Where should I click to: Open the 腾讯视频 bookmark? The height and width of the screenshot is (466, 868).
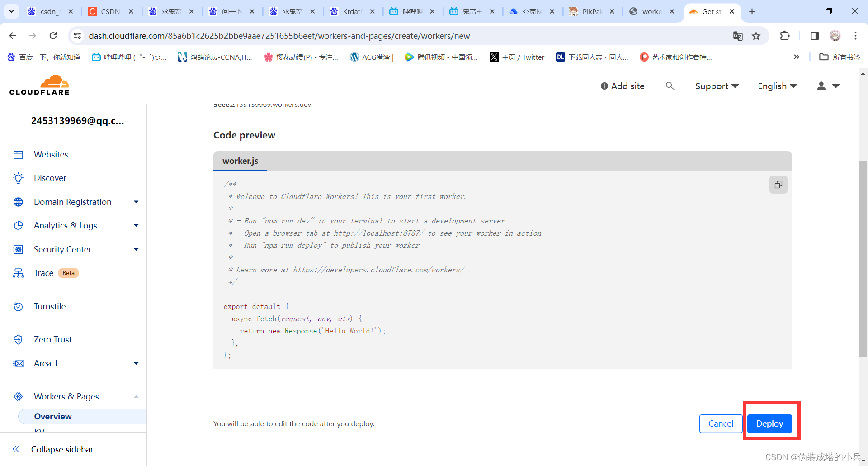click(x=442, y=57)
